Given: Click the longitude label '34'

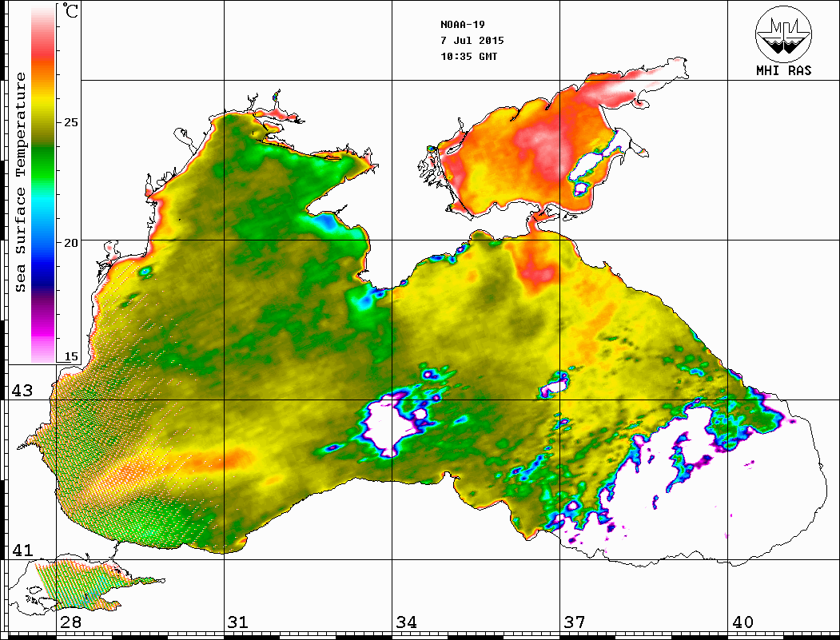Looking at the screenshot, I should coord(406,622).
